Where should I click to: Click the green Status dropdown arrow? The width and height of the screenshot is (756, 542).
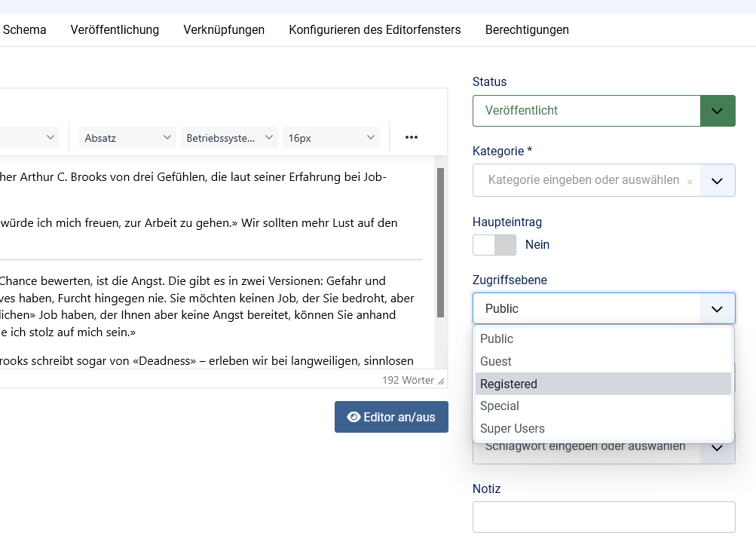click(x=718, y=111)
